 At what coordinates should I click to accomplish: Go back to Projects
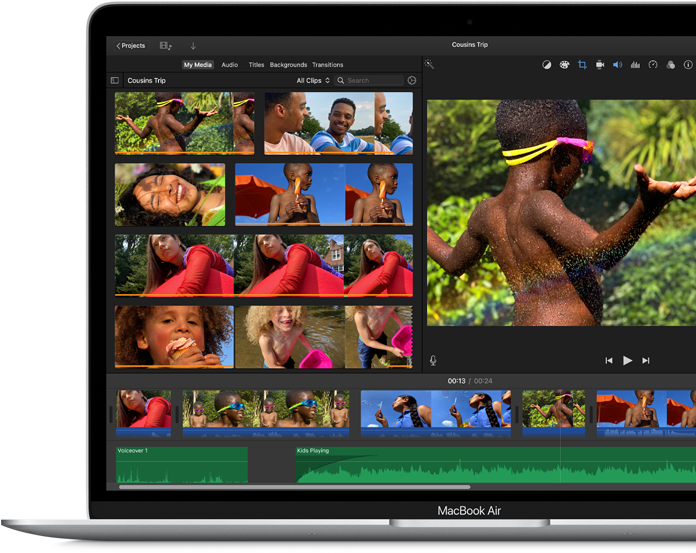(130, 46)
